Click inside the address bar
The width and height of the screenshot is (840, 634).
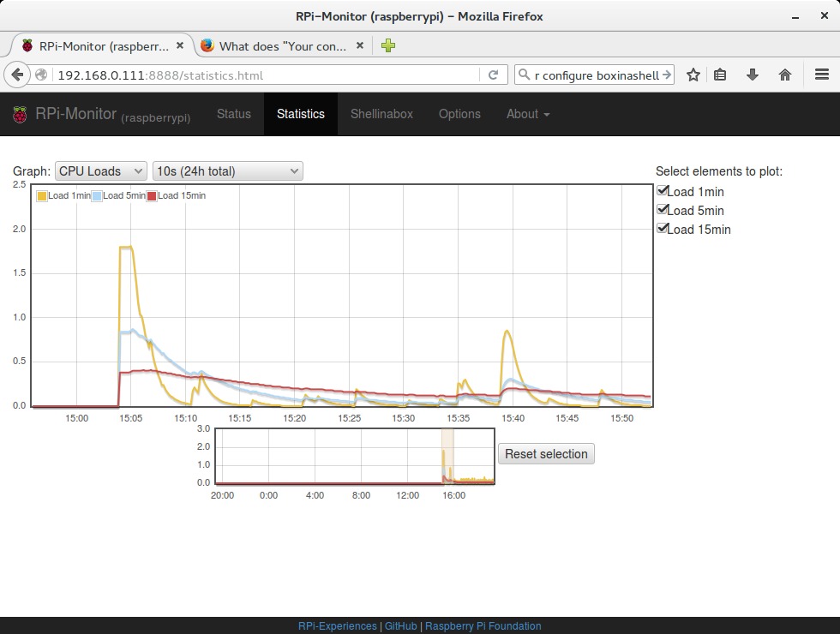coord(257,75)
